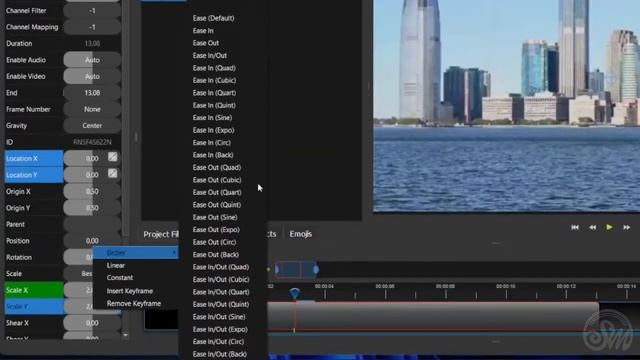Select Ease In (Sine) preset
640x360 pixels.
click(212, 118)
